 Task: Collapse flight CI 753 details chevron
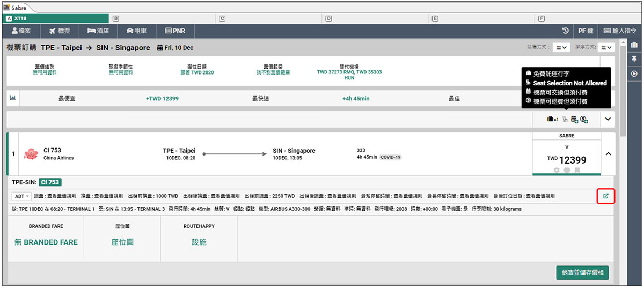coord(608,154)
